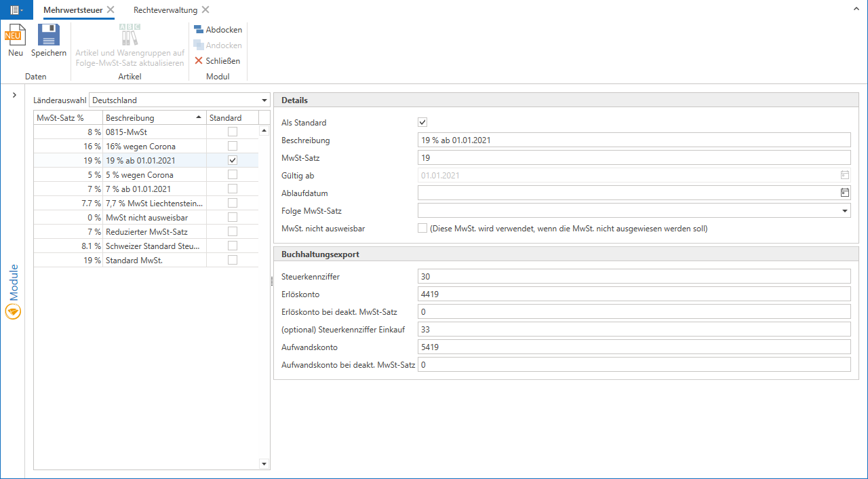Check Standard box for 16% wegen Corona

point(233,147)
